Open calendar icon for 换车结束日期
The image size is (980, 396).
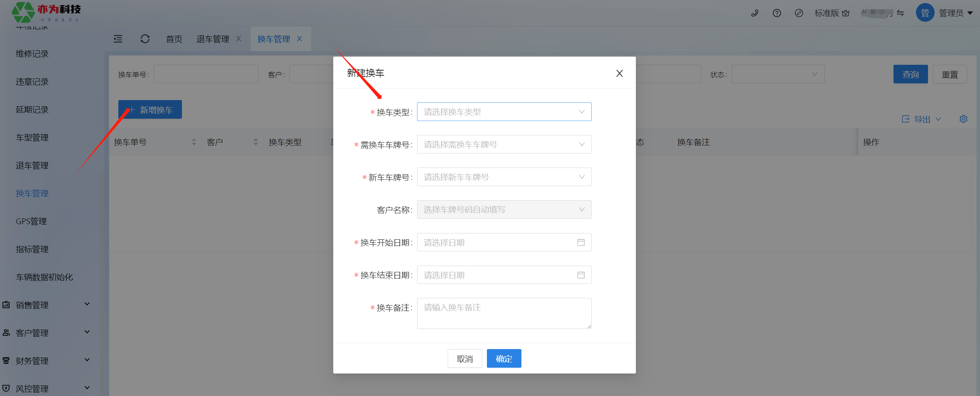(581, 275)
